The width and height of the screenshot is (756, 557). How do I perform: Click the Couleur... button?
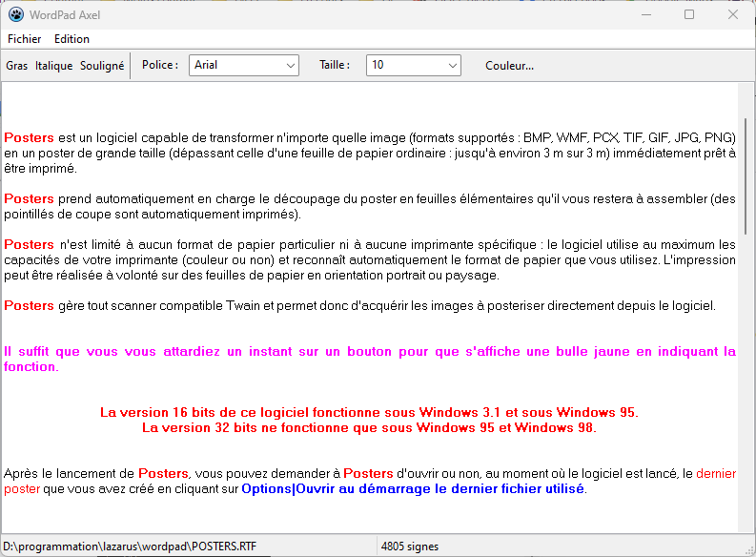pyautogui.click(x=510, y=66)
